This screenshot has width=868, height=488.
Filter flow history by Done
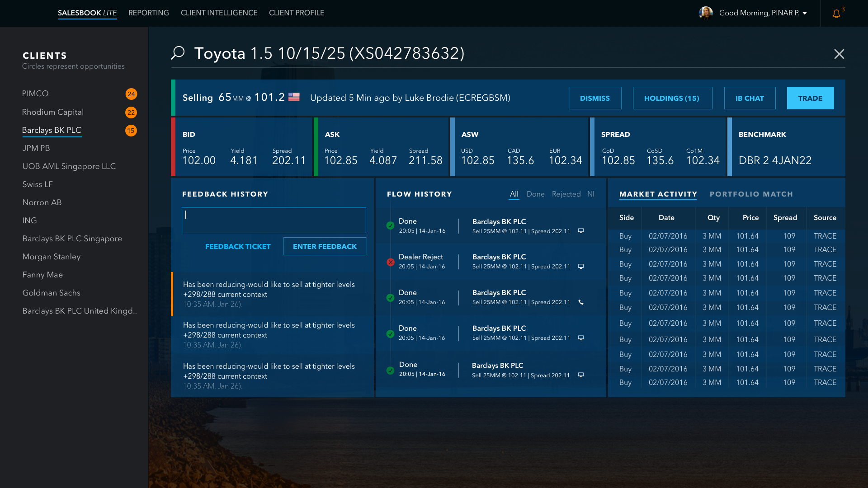[536, 194]
